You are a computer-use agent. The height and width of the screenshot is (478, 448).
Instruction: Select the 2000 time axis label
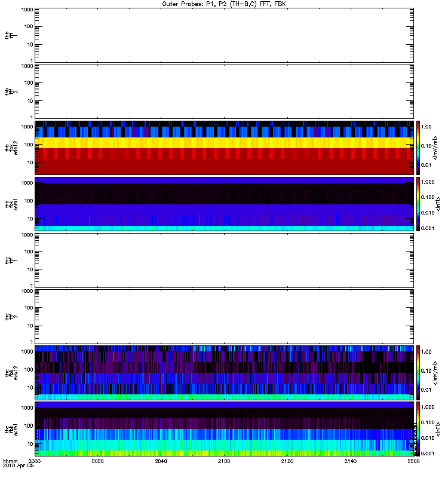(35, 461)
